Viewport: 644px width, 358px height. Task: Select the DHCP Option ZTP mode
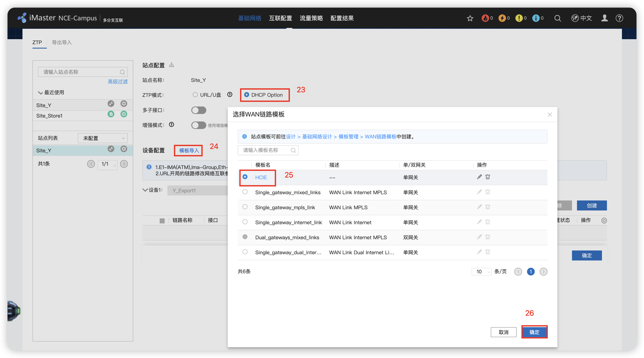247,95
